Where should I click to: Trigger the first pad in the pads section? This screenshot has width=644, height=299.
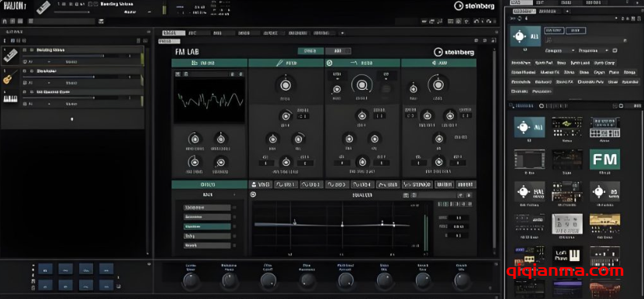click(45, 269)
